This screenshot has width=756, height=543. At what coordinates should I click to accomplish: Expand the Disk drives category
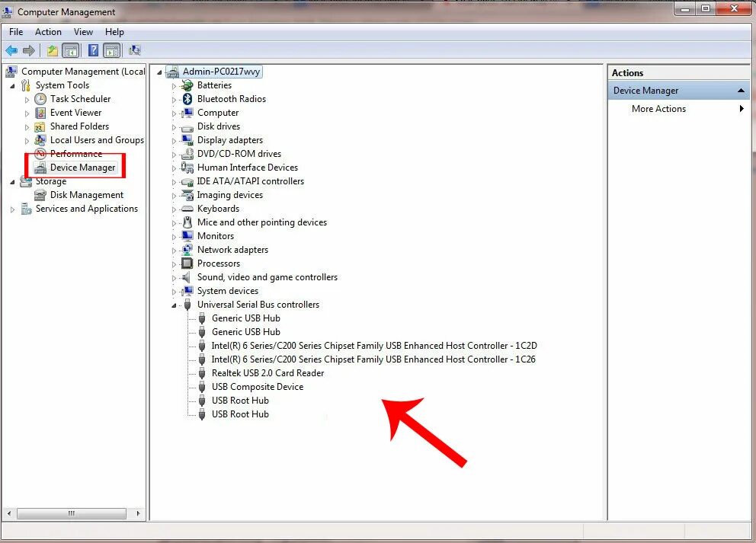coord(173,126)
